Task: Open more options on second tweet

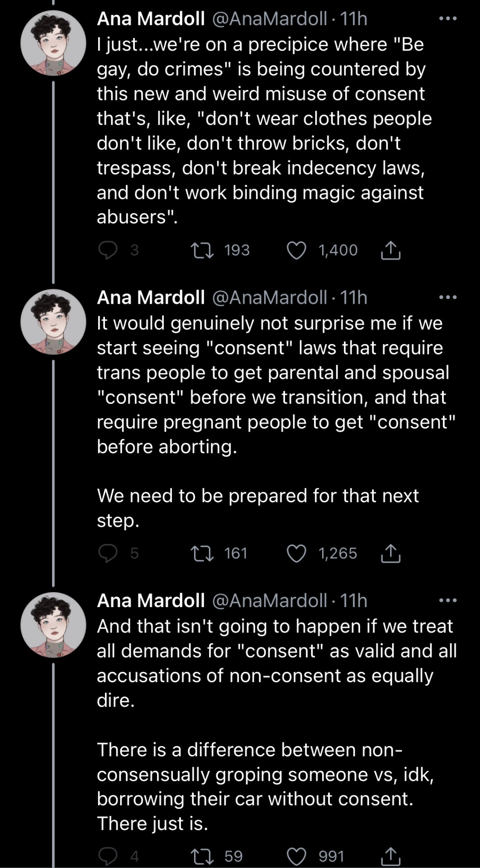Action: tap(448, 297)
